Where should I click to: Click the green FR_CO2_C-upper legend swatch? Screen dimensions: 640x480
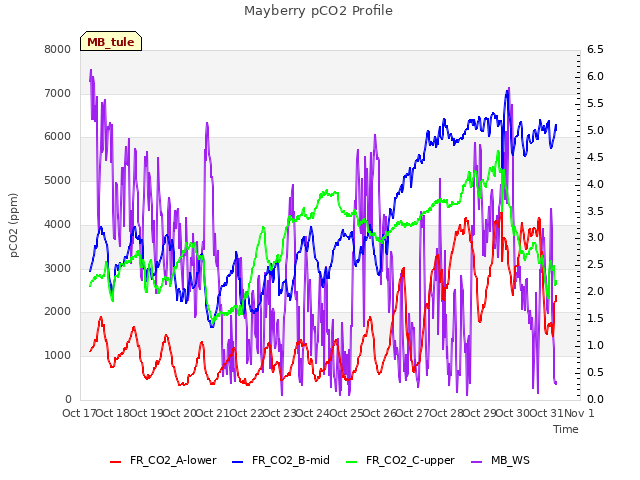[x=351, y=462]
